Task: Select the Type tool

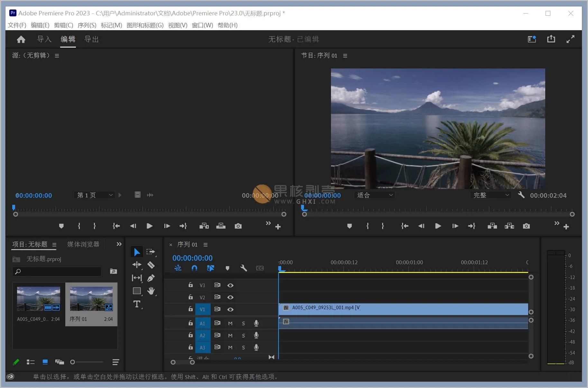Action: (137, 304)
